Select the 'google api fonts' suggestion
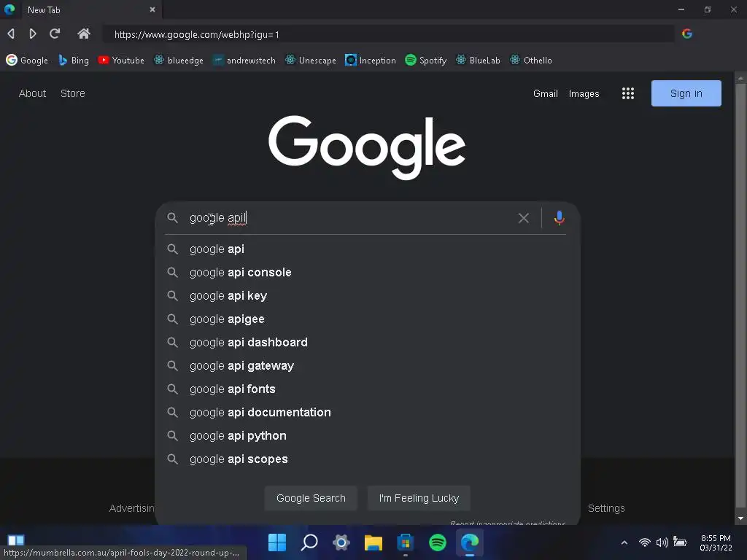This screenshot has height=560, width=747. 366,389
